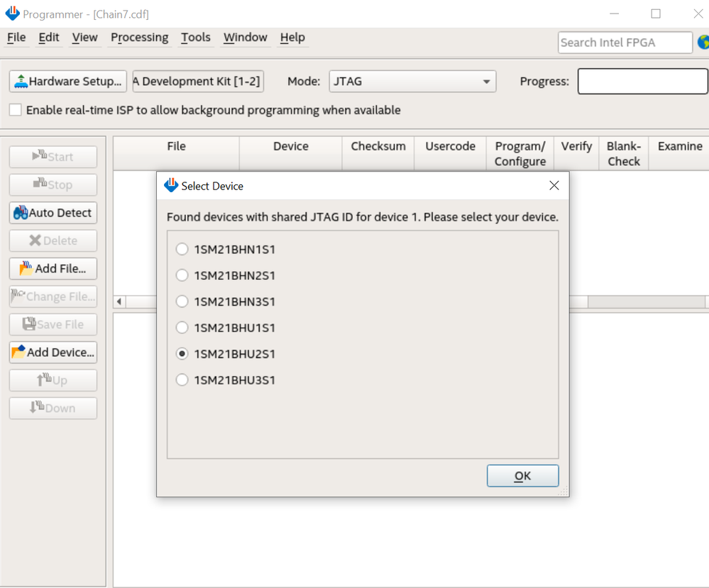Select the 1SM21BHN1S1 radio option
Viewport: 709px width, 588px height.
(x=182, y=249)
